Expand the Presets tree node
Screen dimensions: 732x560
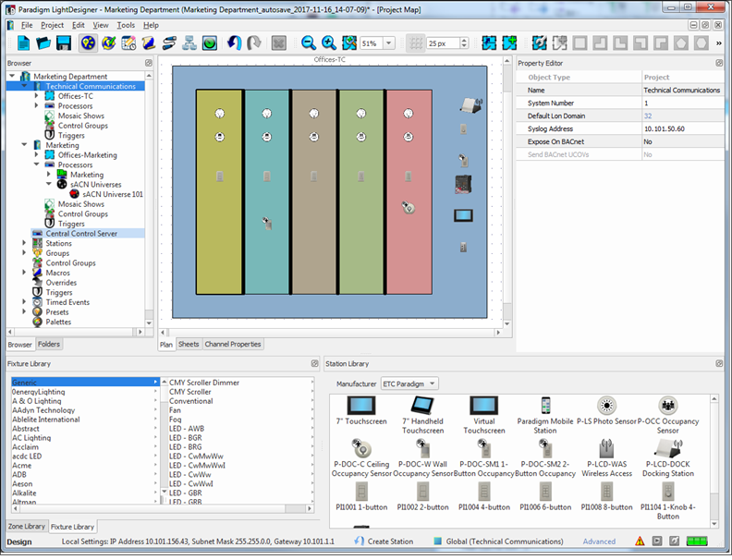24,311
